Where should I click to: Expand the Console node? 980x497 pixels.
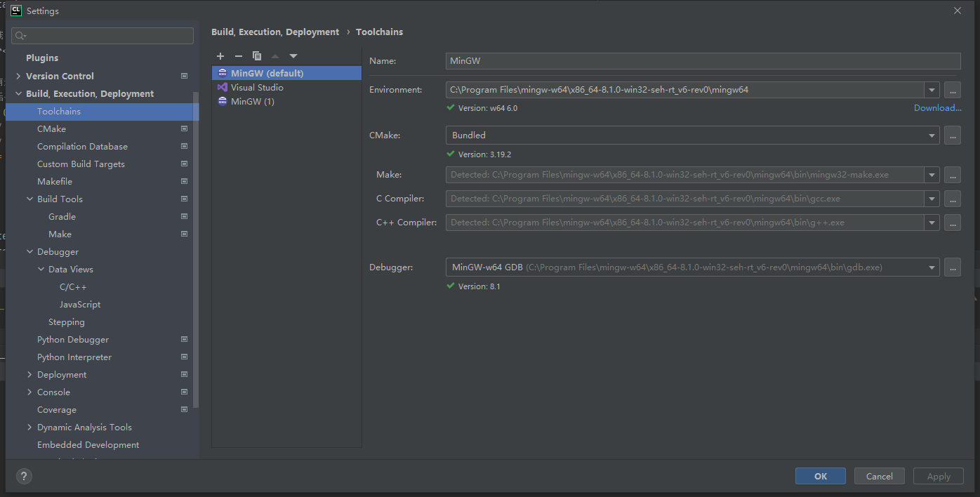[29, 392]
